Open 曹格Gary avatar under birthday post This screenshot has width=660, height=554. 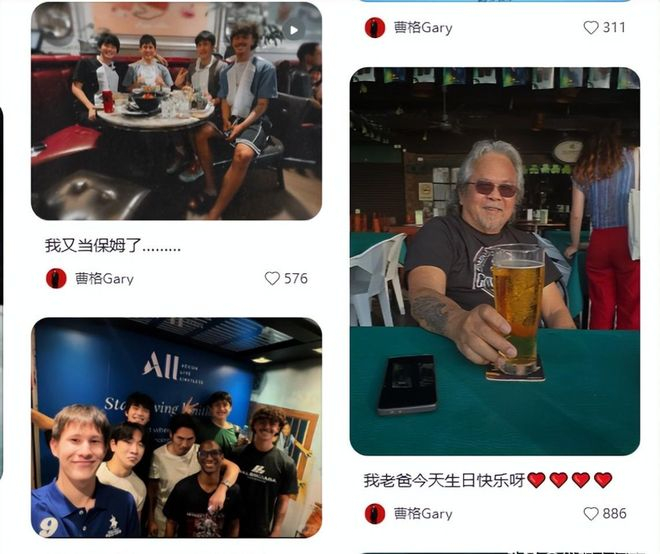(375, 514)
